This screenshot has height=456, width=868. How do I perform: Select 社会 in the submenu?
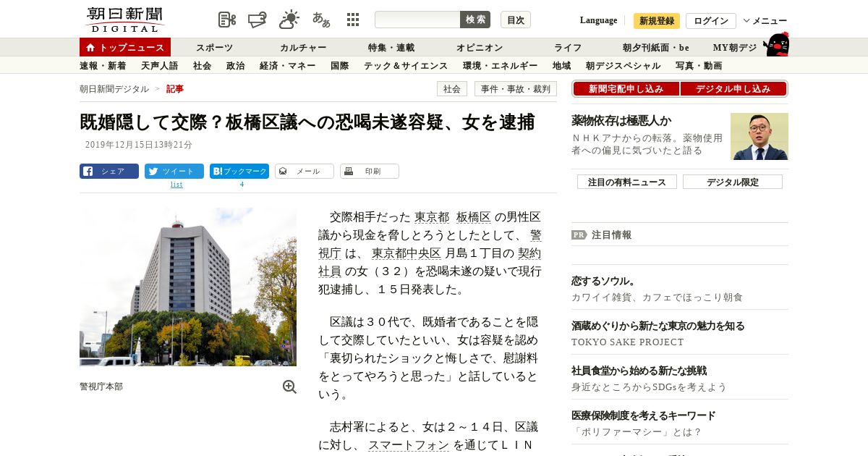tap(203, 66)
